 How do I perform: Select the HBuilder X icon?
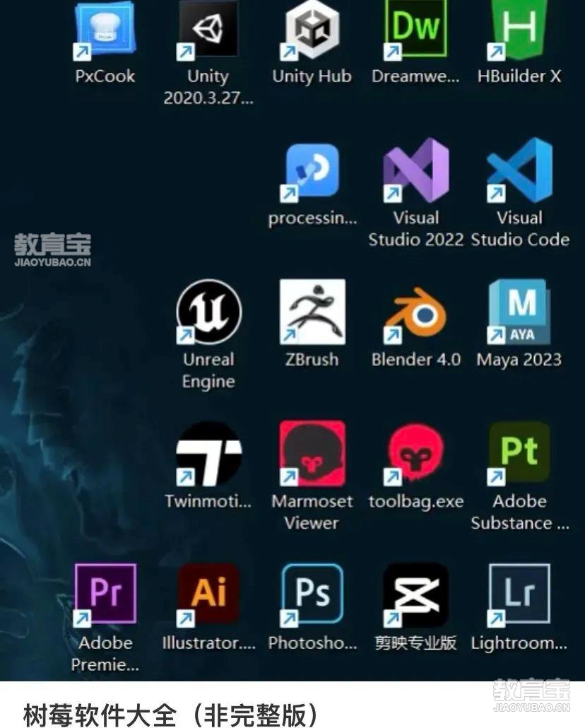coord(519,30)
